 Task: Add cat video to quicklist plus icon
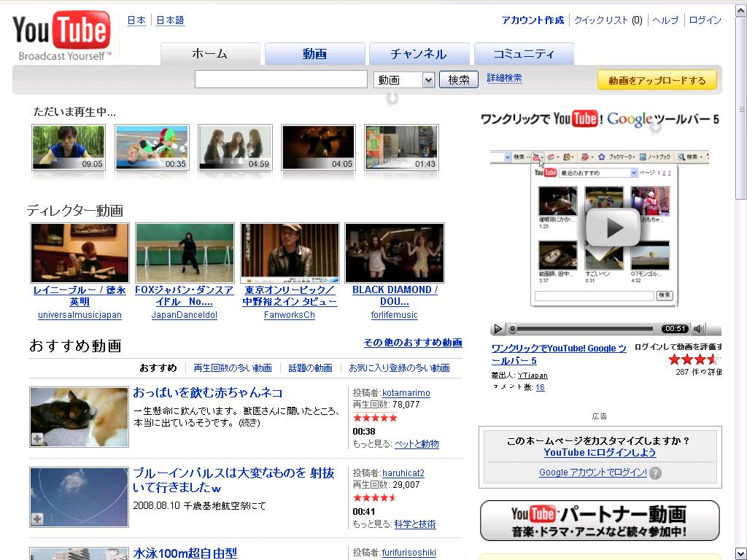(x=37, y=439)
